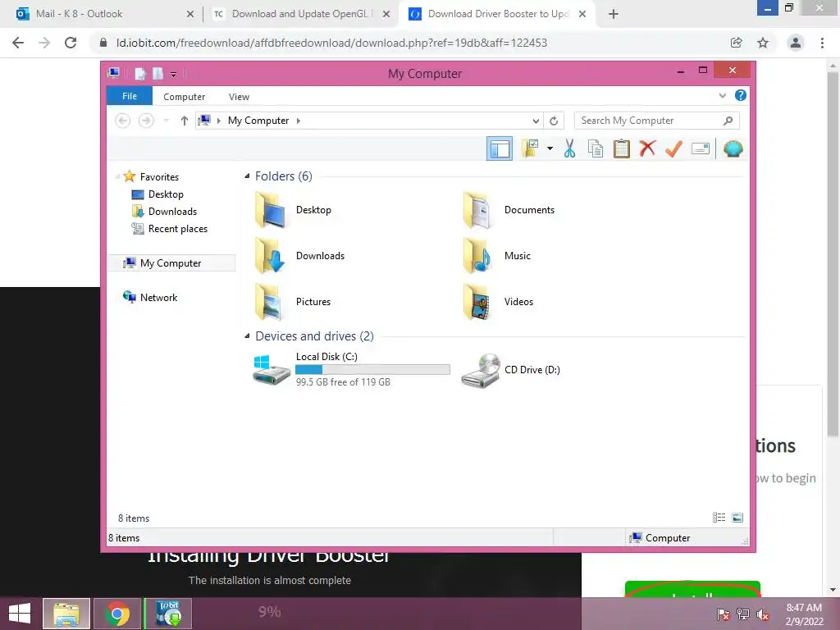
Task: Select Downloads under Favorites
Action: click(x=172, y=212)
